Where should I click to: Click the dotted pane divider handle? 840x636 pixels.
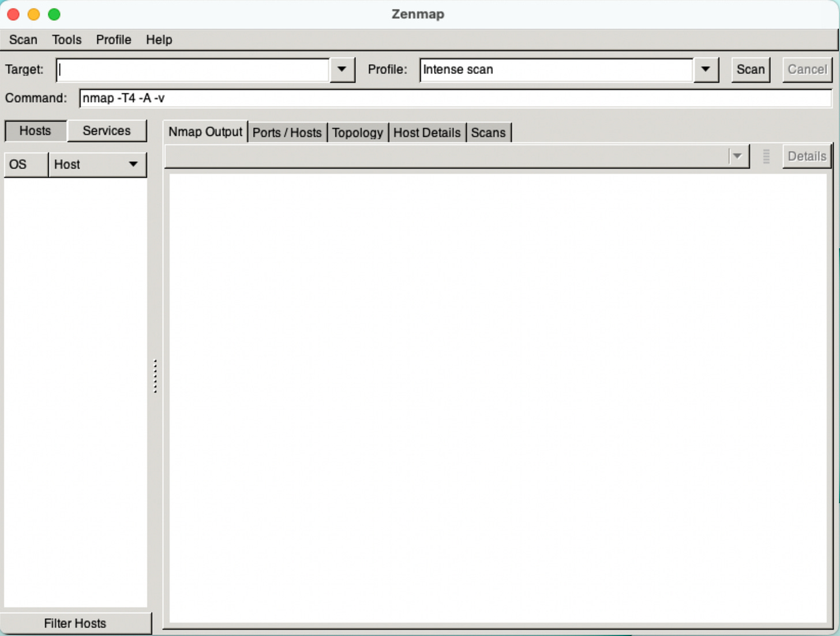point(155,376)
